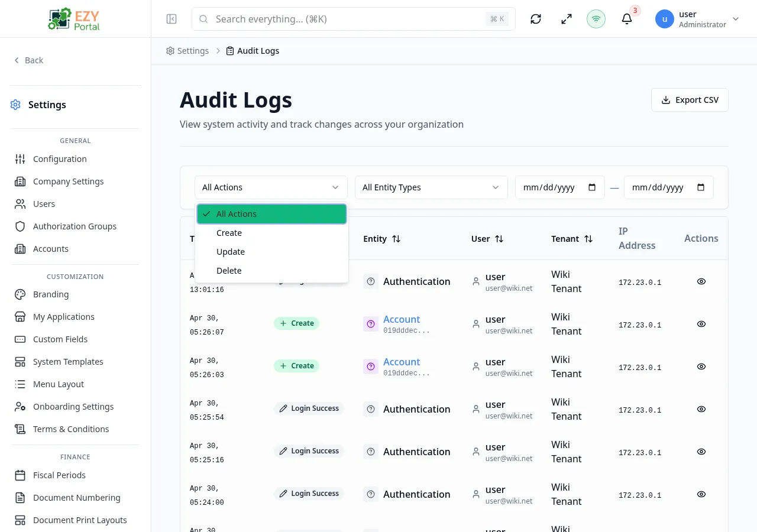The image size is (757, 532).
Task: Click the EZY Portal logo
Action: click(x=75, y=19)
